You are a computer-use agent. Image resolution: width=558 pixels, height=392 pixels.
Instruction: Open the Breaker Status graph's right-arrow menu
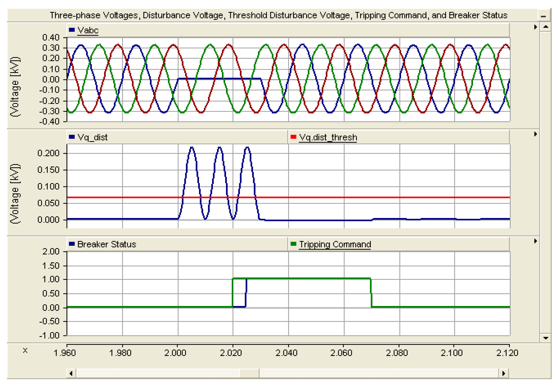pyautogui.click(x=535, y=241)
